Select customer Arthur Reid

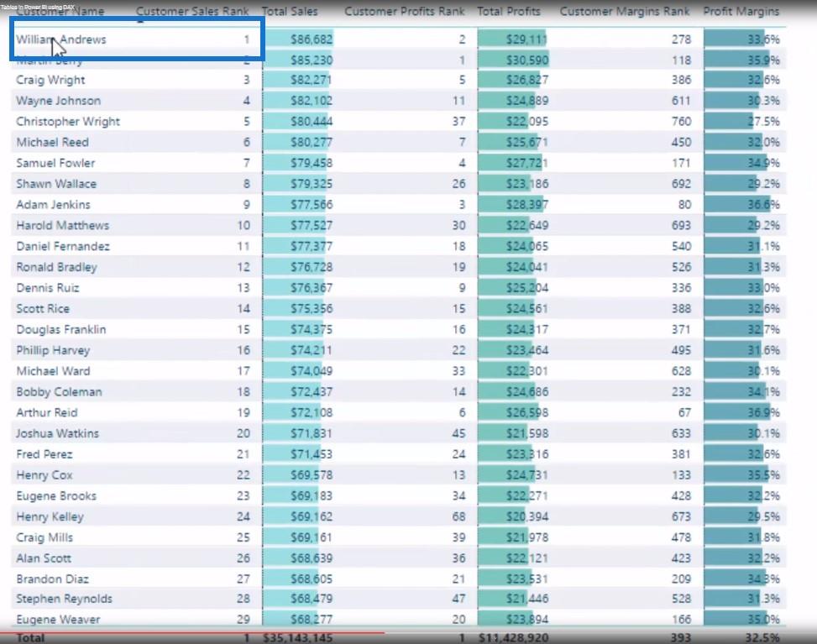coord(47,414)
